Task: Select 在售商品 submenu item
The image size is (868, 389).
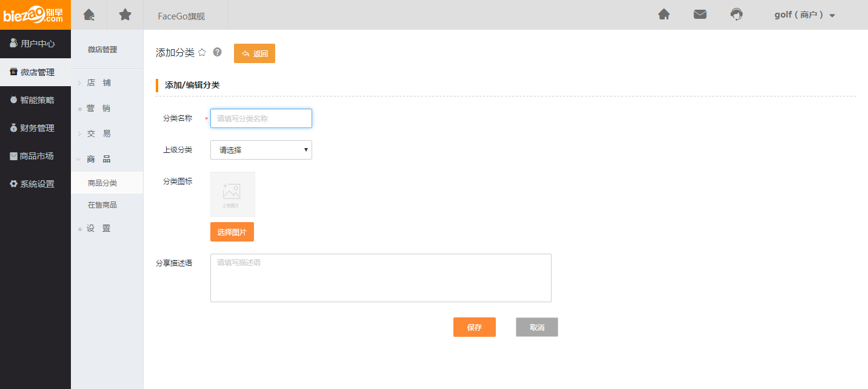Action: point(102,205)
